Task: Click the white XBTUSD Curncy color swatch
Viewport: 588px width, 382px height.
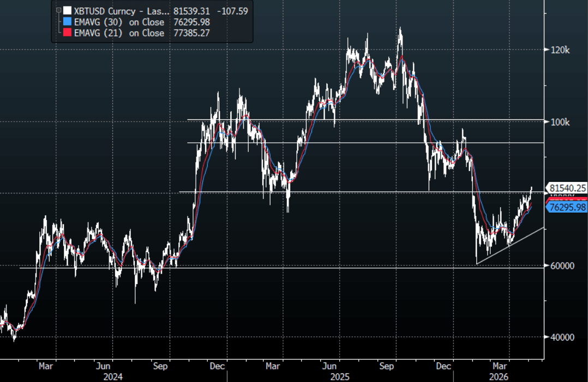Action: tap(67, 10)
